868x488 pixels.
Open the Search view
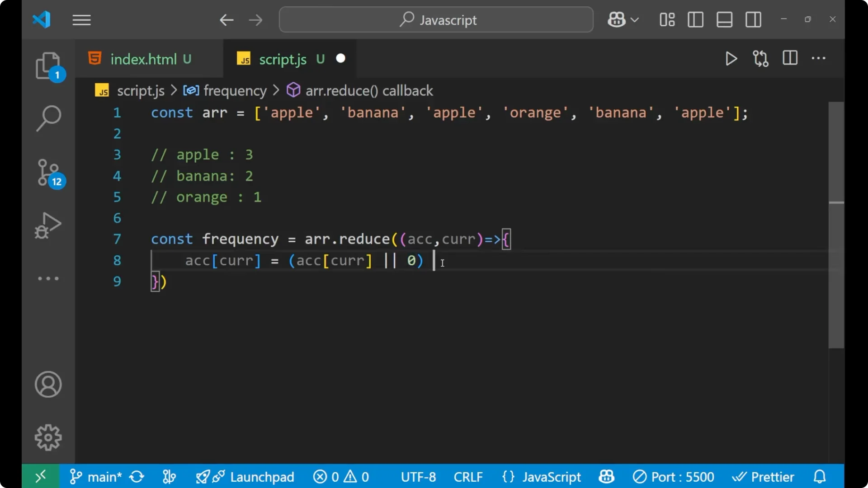(48, 118)
